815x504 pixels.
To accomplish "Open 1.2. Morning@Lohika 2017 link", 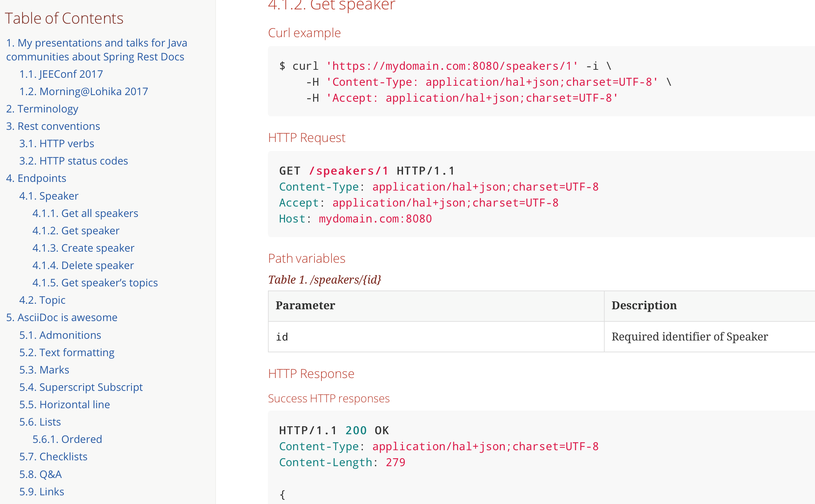I will (x=84, y=91).
